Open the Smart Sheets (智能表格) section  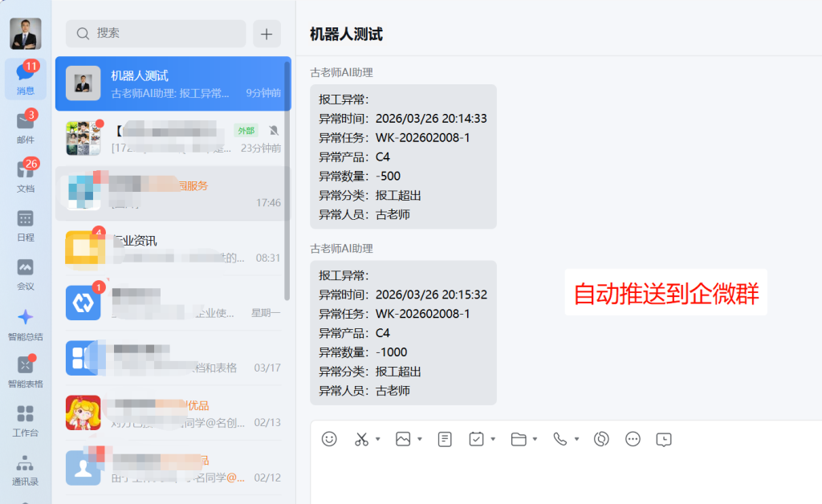[x=25, y=372]
